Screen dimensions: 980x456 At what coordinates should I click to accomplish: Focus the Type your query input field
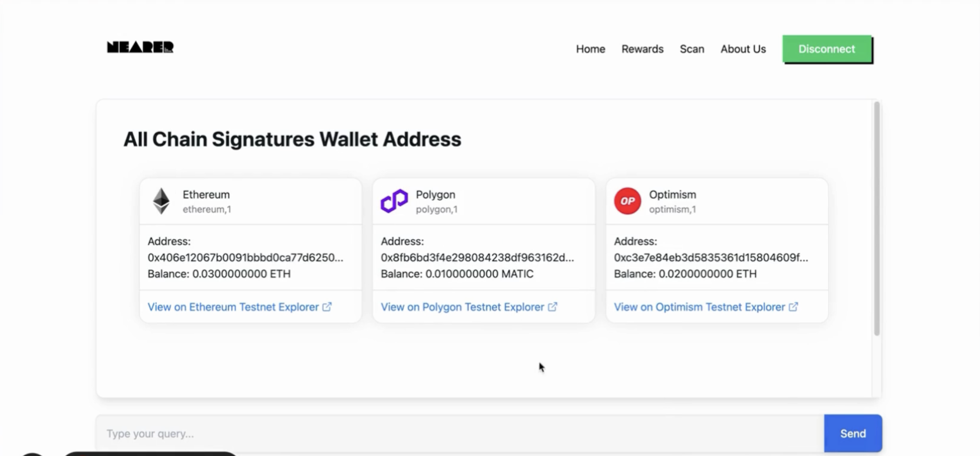459,434
